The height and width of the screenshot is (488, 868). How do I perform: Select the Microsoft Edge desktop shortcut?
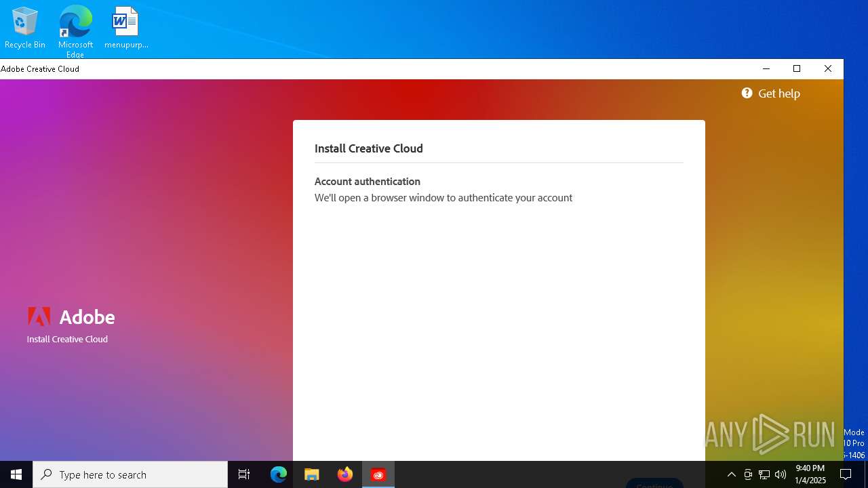(x=75, y=31)
